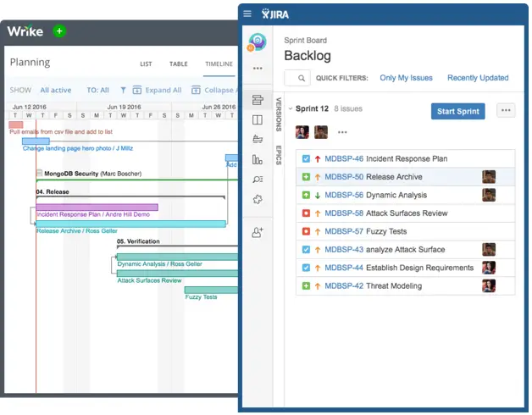This screenshot has width=532, height=415.
Task: Select the Dynamic Analysis timeline bar
Action: pyautogui.click(x=177, y=257)
